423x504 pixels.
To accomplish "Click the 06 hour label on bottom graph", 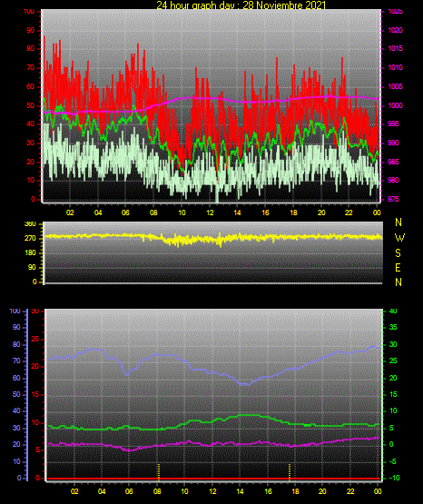I will [x=129, y=491].
